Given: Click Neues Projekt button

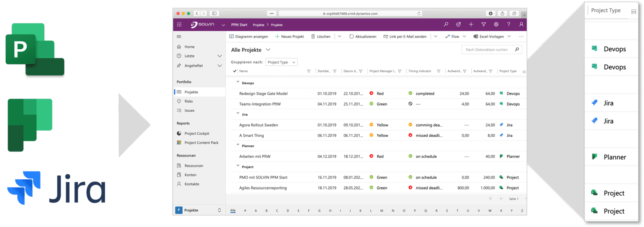Looking at the screenshot, I should pyautogui.click(x=290, y=37).
